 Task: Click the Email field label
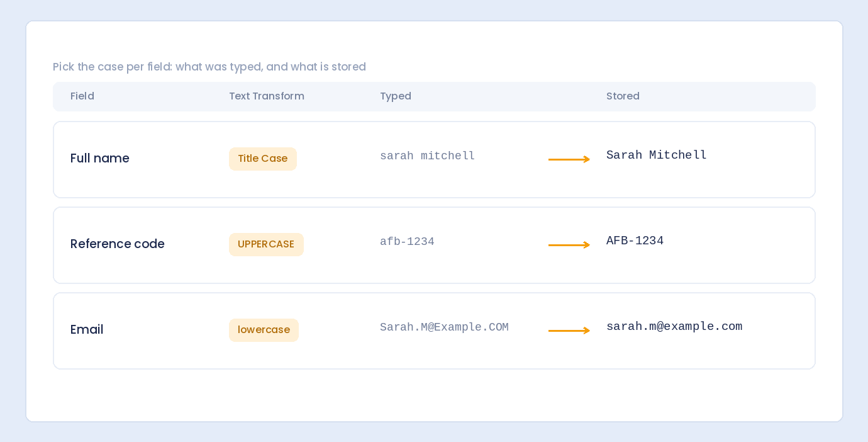[87, 330]
